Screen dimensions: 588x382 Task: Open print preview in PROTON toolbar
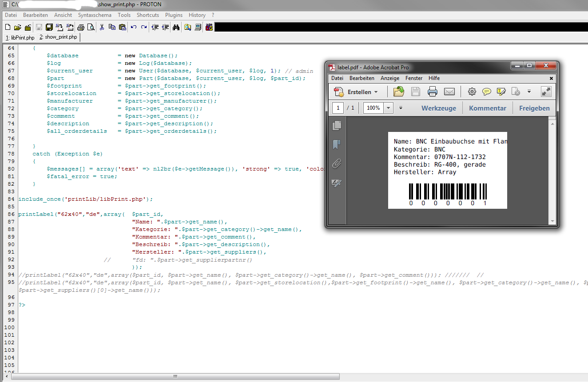click(91, 27)
